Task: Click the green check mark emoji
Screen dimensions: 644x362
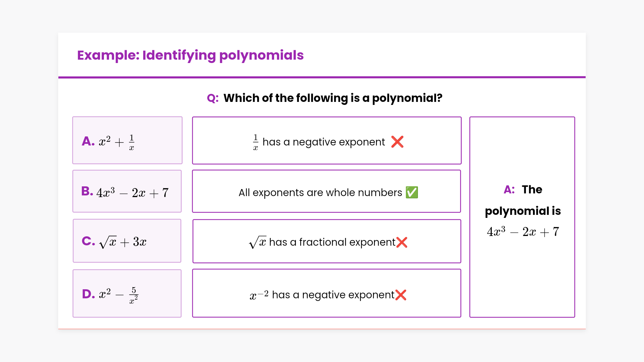Action: [412, 192]
